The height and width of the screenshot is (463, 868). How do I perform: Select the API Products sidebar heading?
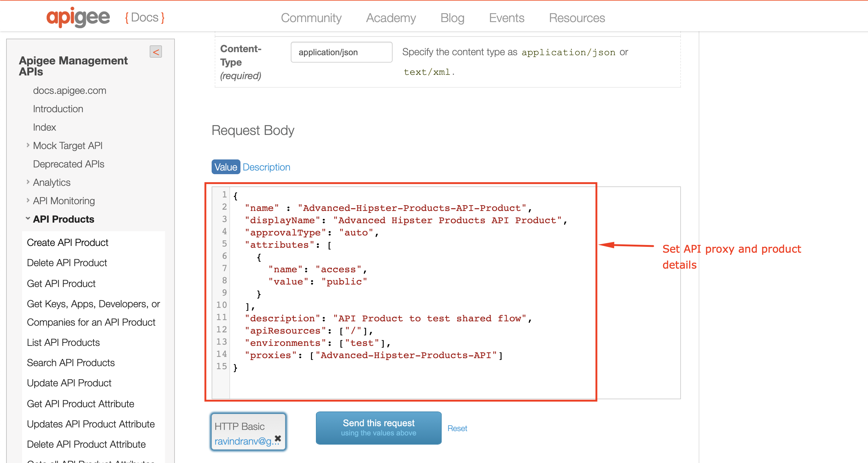(63, 219)
